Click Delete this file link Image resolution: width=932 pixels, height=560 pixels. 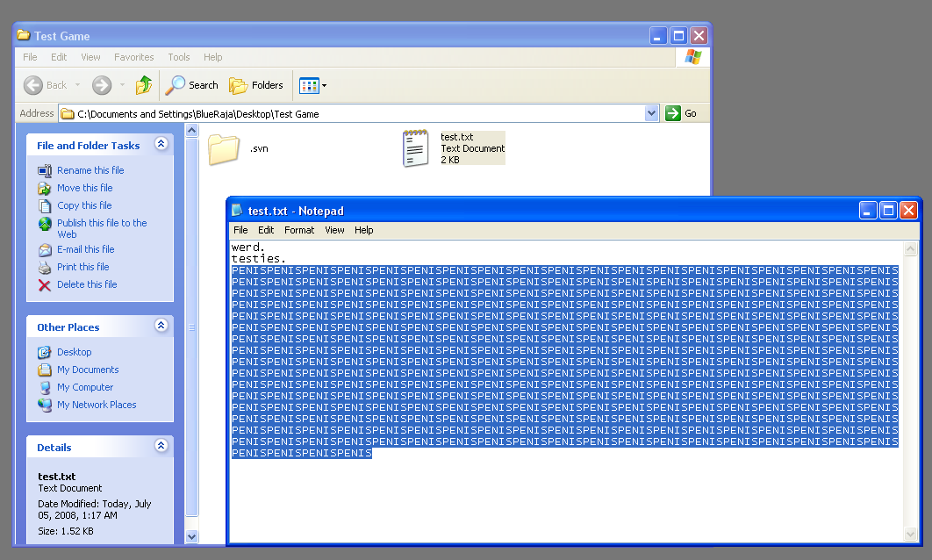point(87,284)
